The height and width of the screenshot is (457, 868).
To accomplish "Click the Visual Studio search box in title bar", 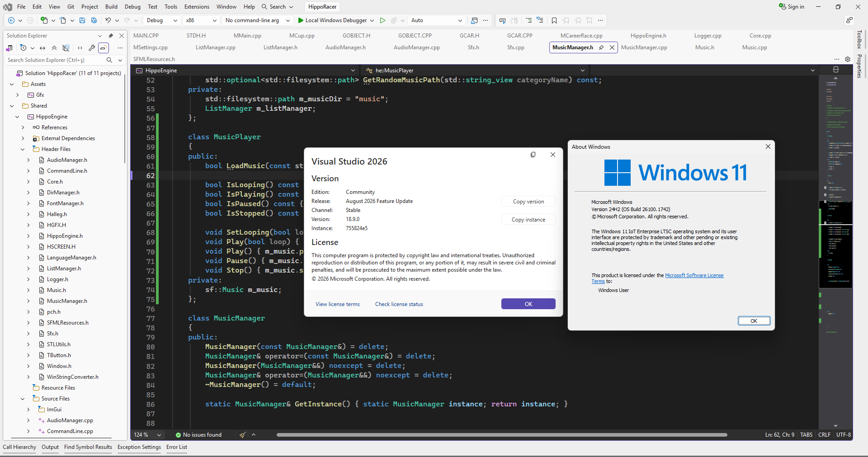I will [278, 7].
